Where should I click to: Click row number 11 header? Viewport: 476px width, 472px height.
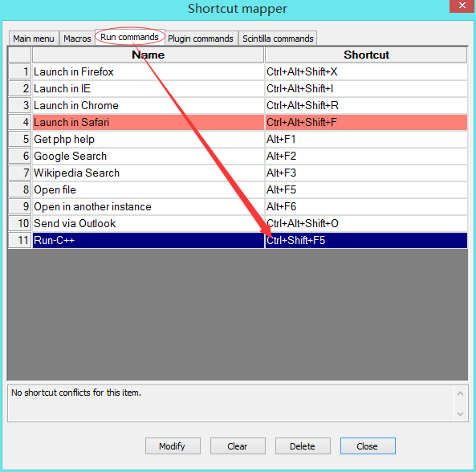click(20, 240)
